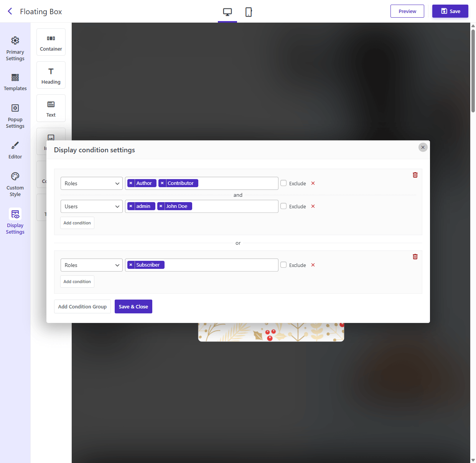Switch to desktop preview icon
The width and height of the screenshot is (476, 463).
tap(227, 12)
